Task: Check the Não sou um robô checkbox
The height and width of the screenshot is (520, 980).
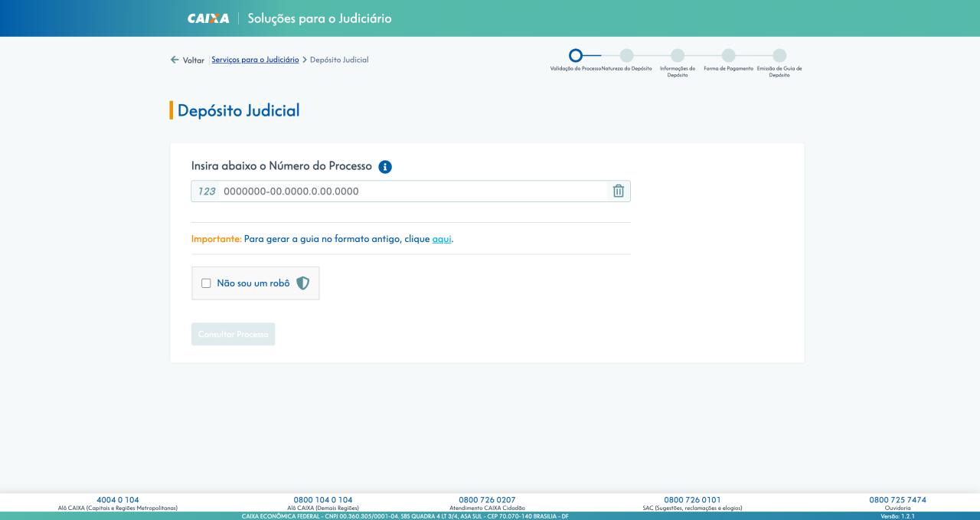Action: point(206,283)
